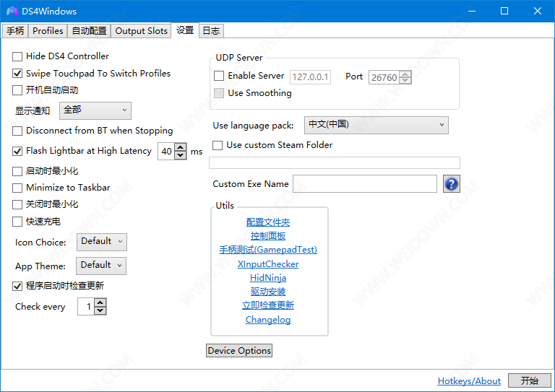This screenshot has width=555, height=392.
Task: Uncheck Swipe Touchpad To Switch Profiles
Action: click(17, 74)
